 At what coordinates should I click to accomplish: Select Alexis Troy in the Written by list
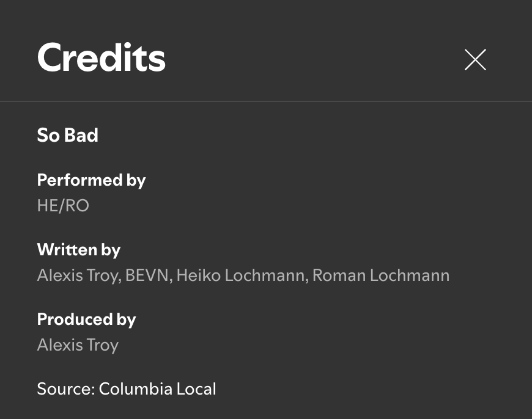point(77,275)
